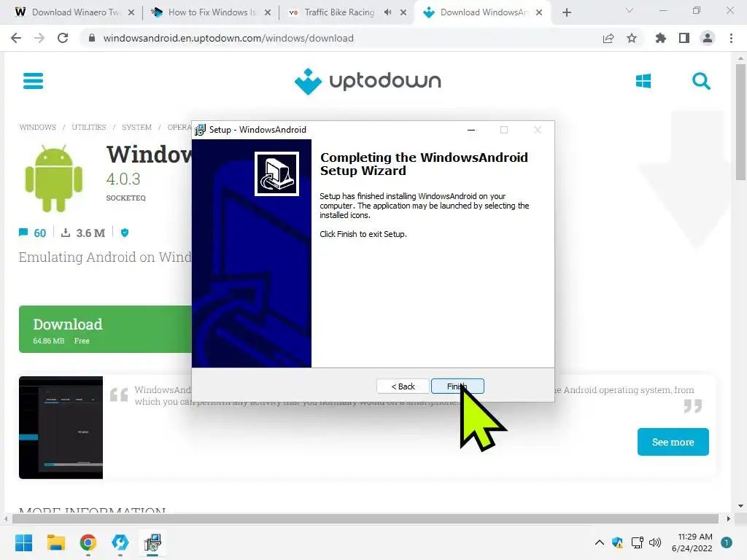Click the Back button in setup wizard
The width and height of the screenshot is (747, 560).
click(x=403, y=386)
